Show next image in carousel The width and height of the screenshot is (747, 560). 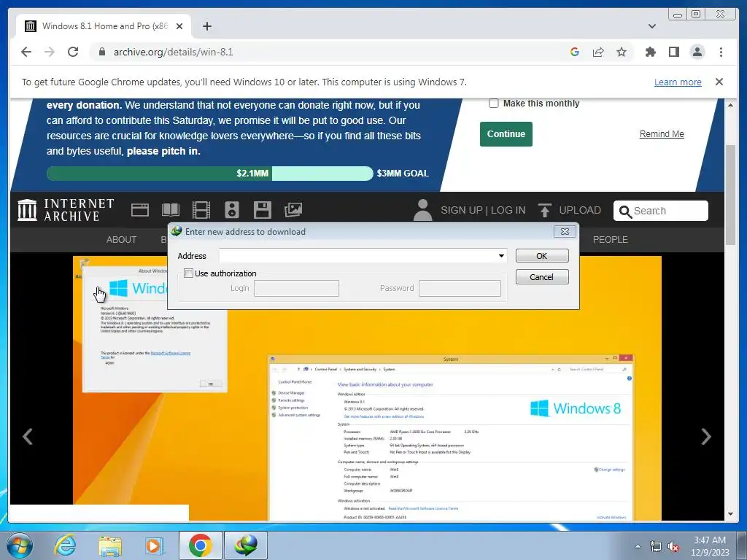706,436
